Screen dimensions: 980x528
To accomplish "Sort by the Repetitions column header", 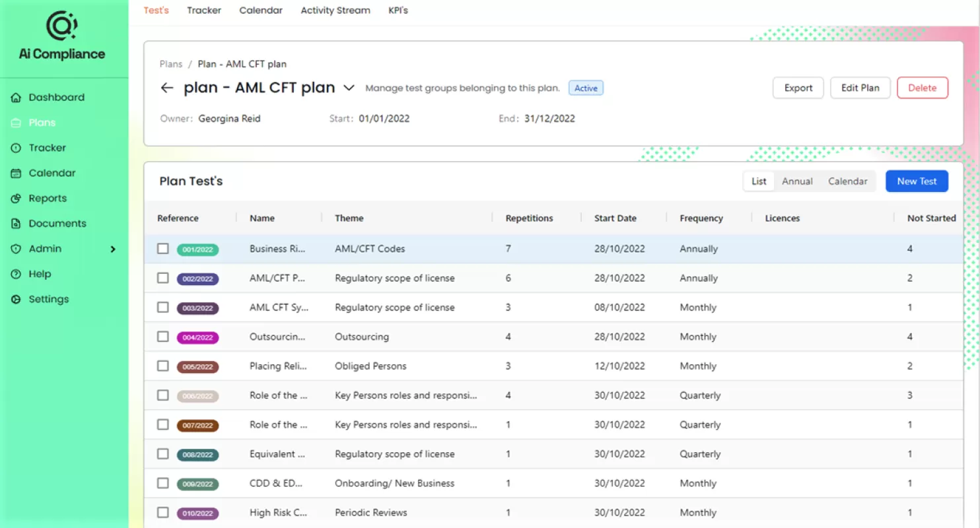I will click(x=530, y=218).
